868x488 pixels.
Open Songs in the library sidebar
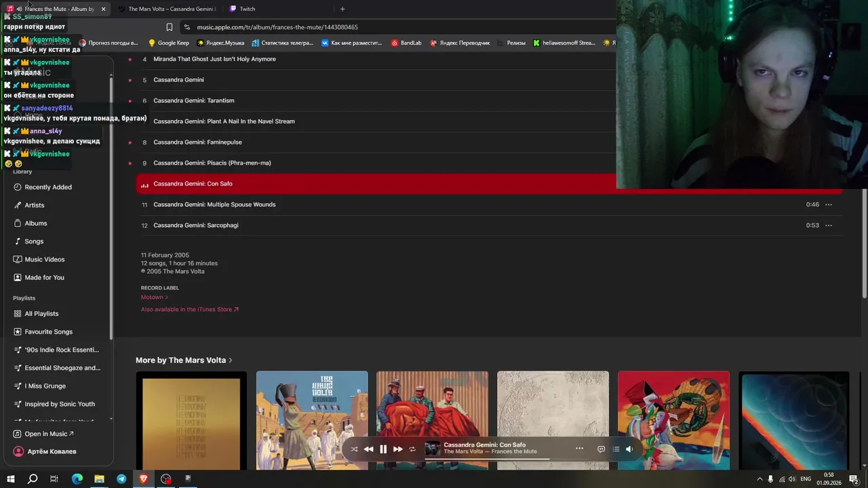[34, 241]
